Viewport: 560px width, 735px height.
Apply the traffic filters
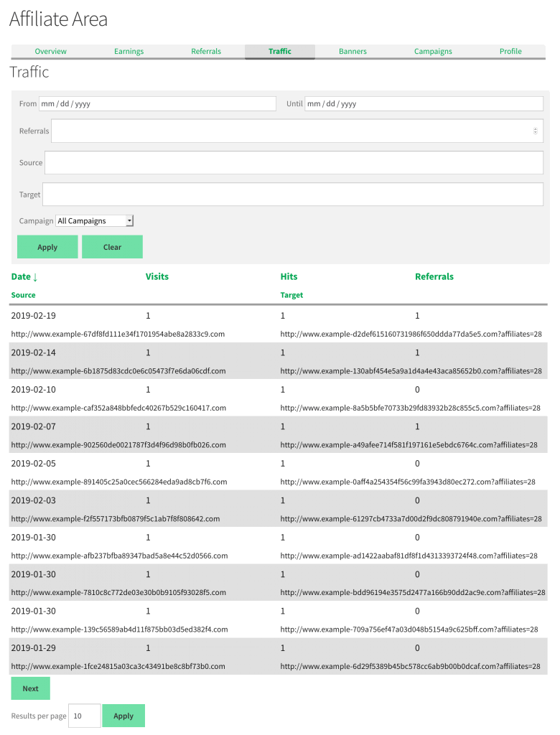pyautogui.click(x=47, y=247)
